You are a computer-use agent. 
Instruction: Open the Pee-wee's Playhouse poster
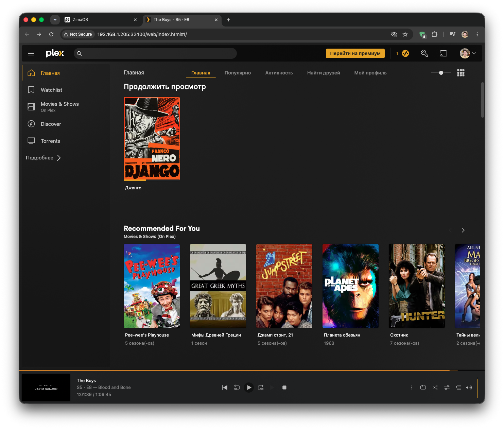coord(152,286)
